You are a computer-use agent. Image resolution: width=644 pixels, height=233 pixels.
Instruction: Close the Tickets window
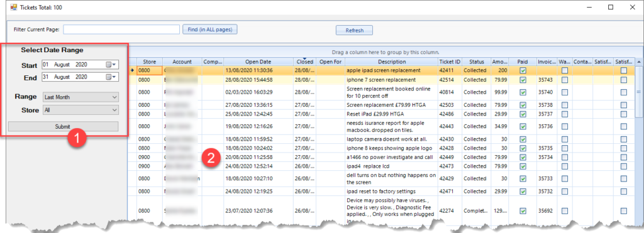click(633, 7)
